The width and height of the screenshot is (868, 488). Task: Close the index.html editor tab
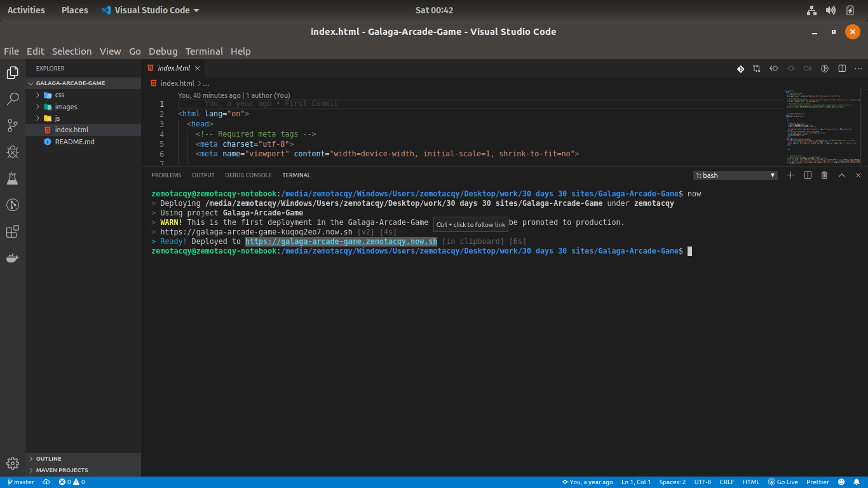[197, 69]
